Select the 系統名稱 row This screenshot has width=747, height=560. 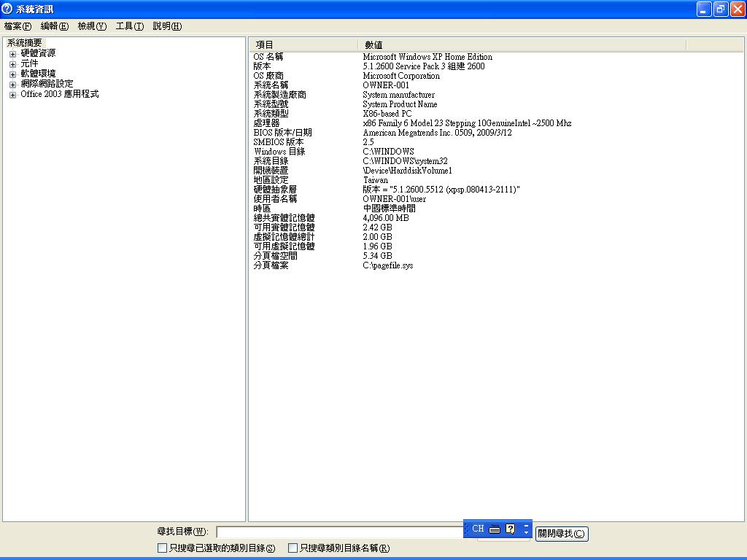coord(495,85)
